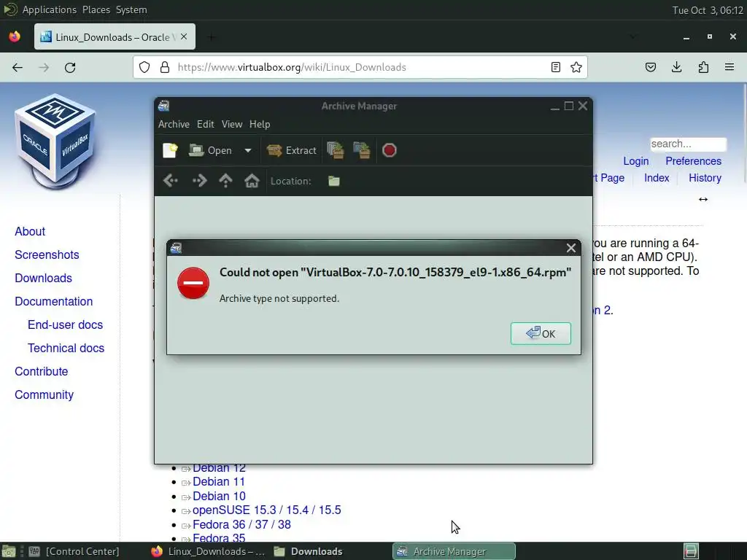The height and width of the screenshot is (560, 747).
Task: Click the End-user docs link
Action: (x=65, y=324)
